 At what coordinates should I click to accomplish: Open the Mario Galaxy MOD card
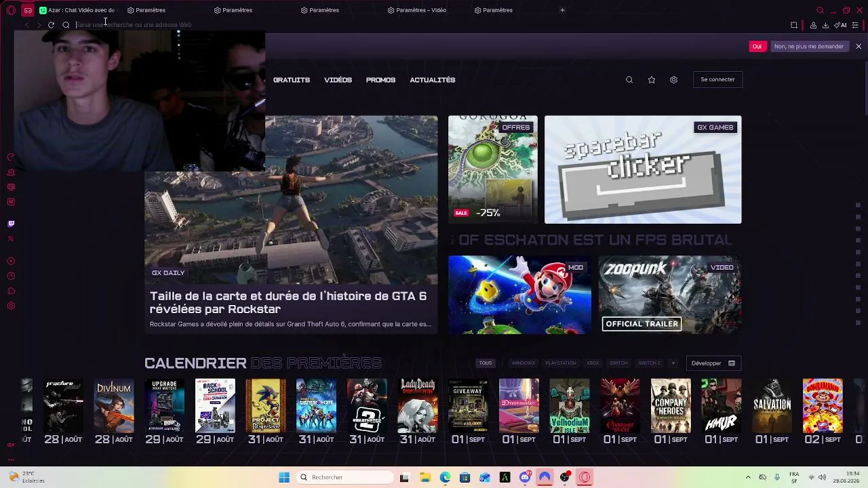pos(519,295)
